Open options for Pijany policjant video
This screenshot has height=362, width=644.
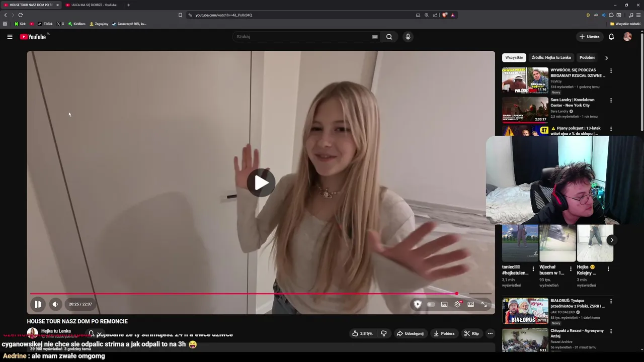(x=611, y=129)
